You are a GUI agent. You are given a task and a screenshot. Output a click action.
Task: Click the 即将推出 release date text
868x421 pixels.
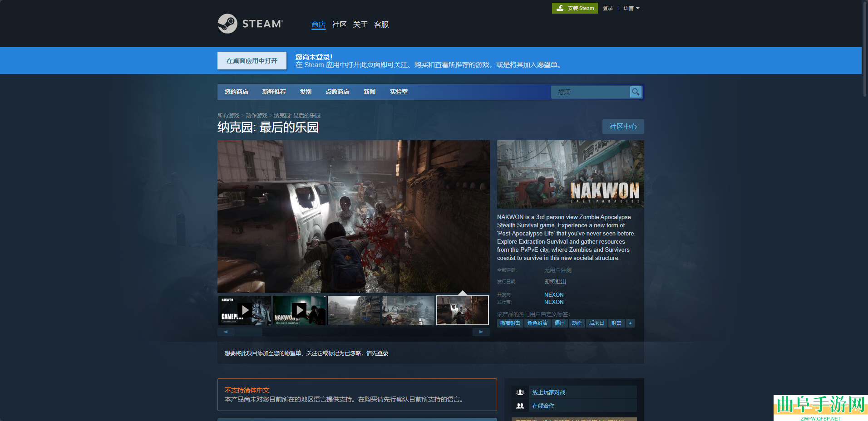555,282
